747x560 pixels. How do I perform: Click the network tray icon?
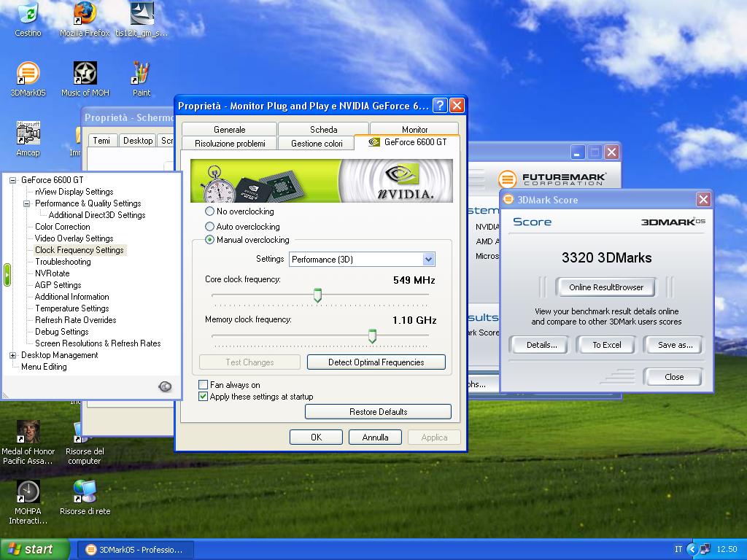[705, 549]
